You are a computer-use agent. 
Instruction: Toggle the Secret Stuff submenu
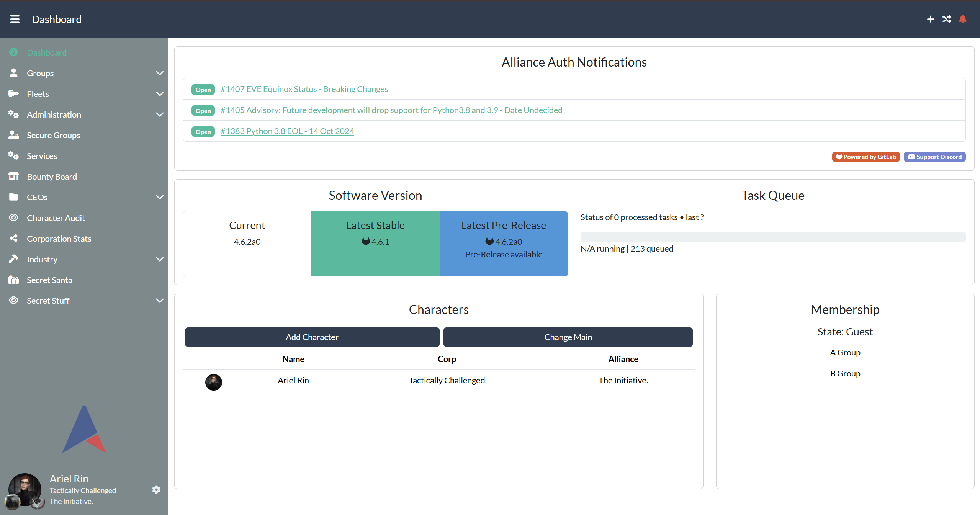click(160, 301)
